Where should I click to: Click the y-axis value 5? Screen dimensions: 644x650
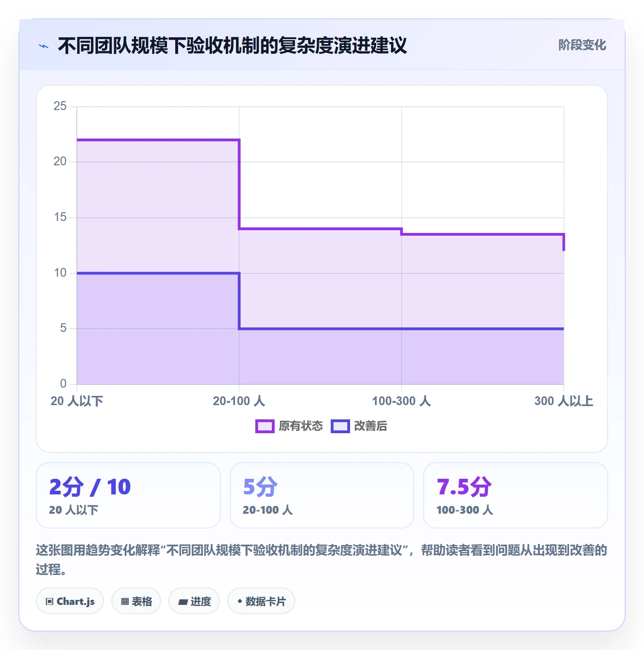click(x=63, y=328)
